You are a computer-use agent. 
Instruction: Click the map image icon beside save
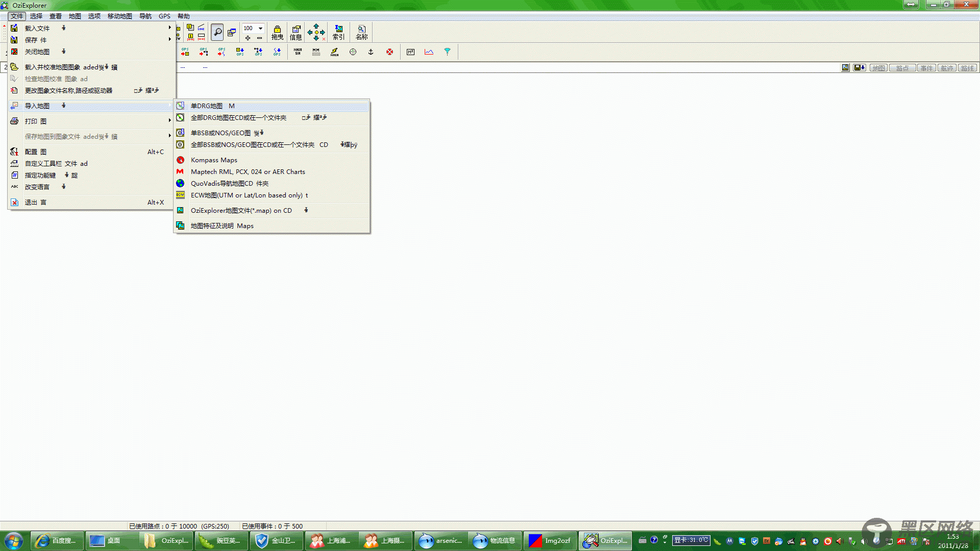click(845, 68)
